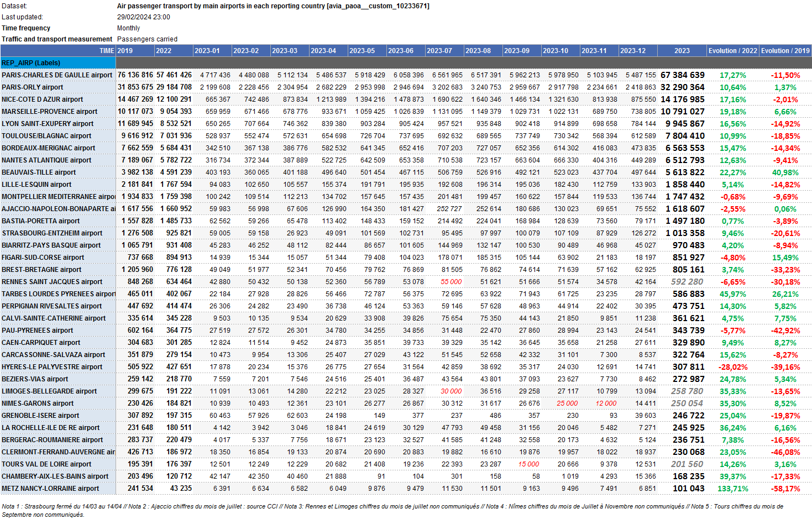The height and width of the screenshot is (519, 812).
Task: Select the red evolution value '-58,17%'
Action: coord(785,489)
